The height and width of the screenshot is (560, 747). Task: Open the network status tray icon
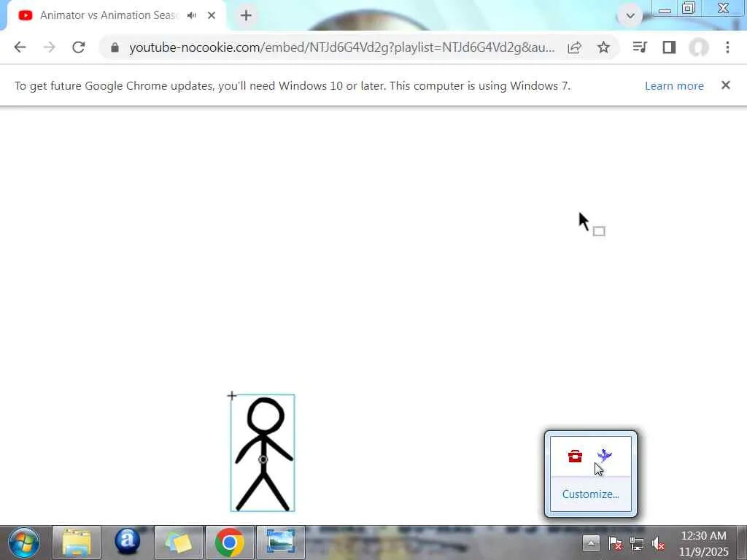(636, 543)
